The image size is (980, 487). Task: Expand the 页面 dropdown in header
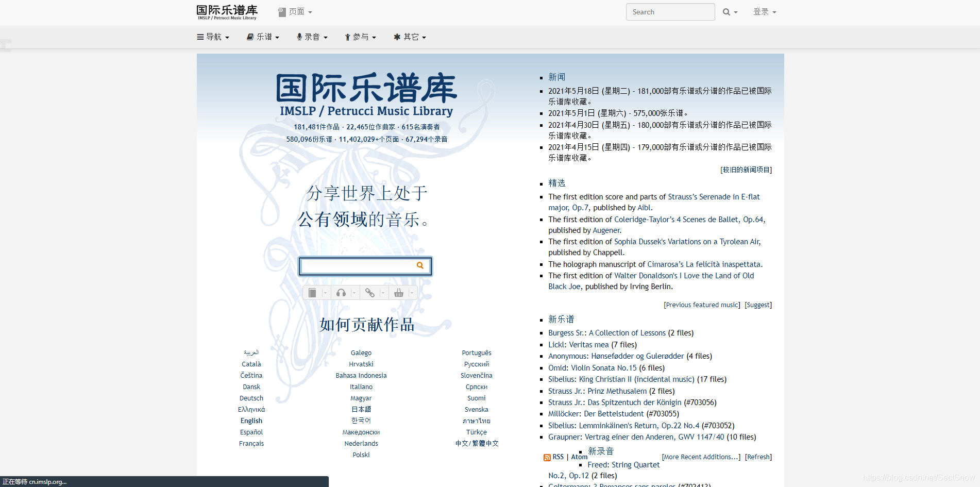point(295,12)
